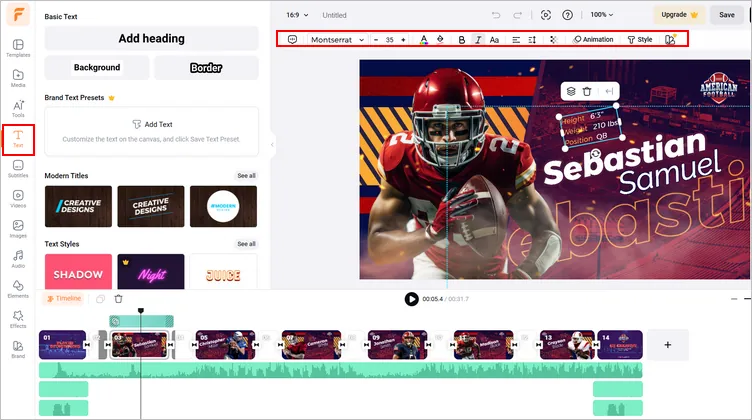Open the 16:9 aspect ratio dropdown
The height and width of the screenshot is (420, 752).
coord(297,15)
